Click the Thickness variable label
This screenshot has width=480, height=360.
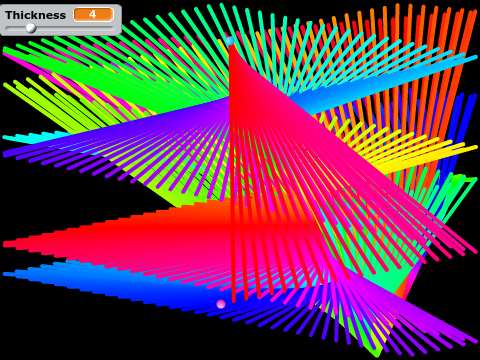35,15
